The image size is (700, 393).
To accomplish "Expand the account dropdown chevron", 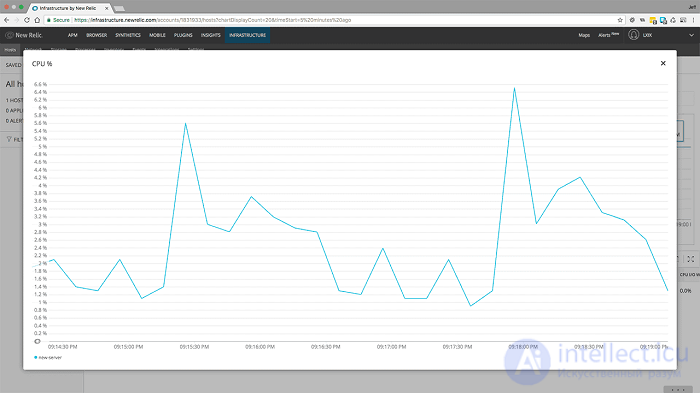I will click(691, 35).
